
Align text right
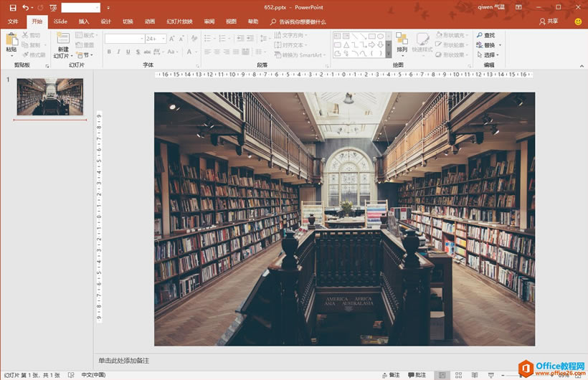[227, 52]
